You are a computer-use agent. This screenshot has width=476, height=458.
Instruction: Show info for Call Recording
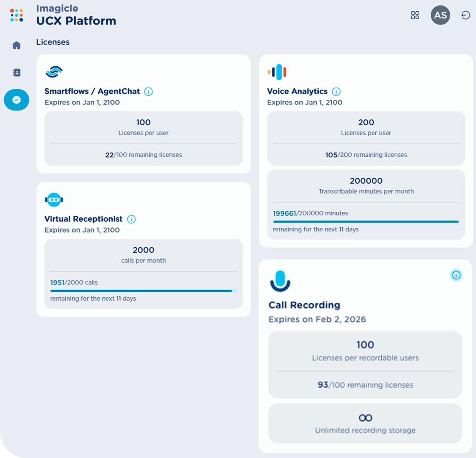pyautogui.click(x=456, y=275)
